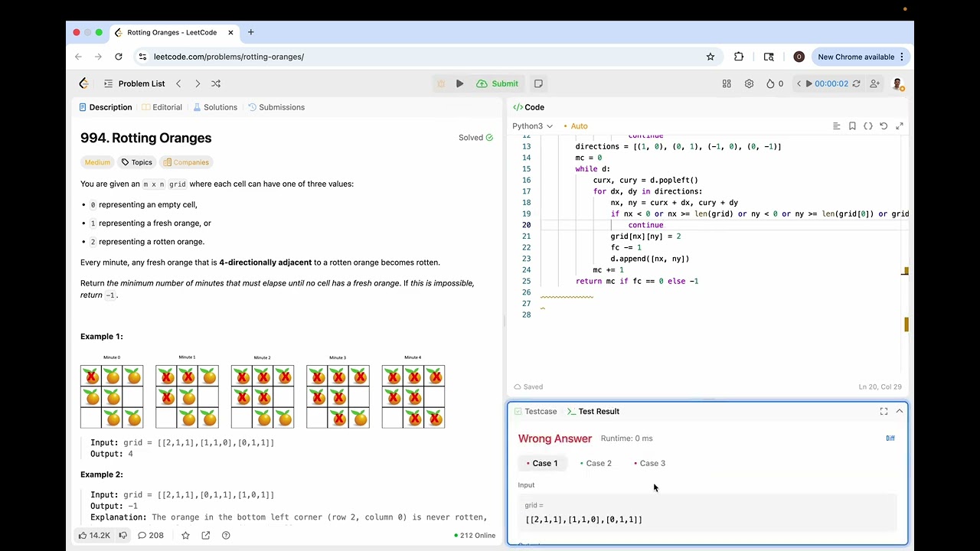Expand the Companies tag
Screen dimensions: 980x551
coord(186,162)
